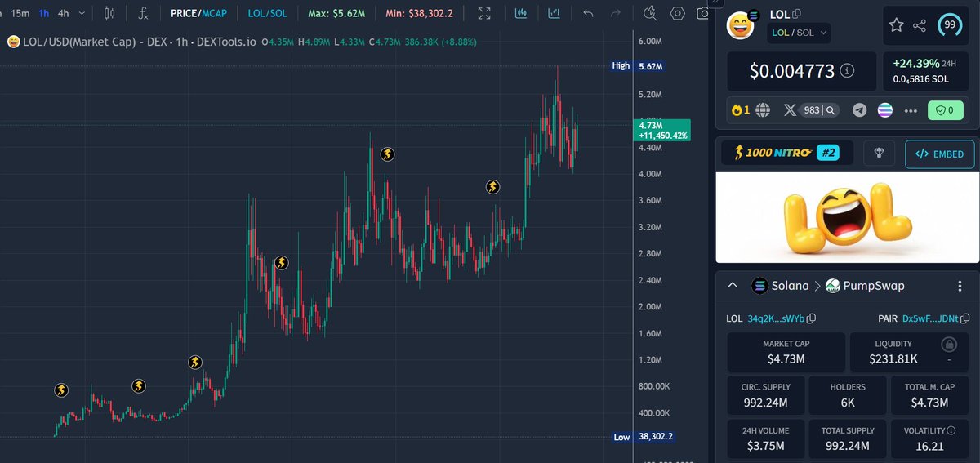Click the current 4.73M price tag
The height and width of the screenshot is (463, 980).
(664, 131)
